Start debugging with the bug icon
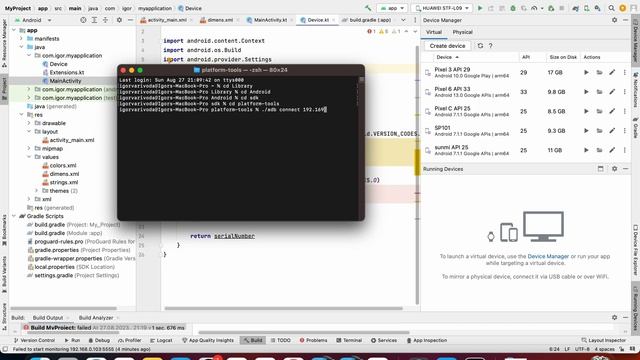This screenshot has width=640, height=360. [513, 8]
